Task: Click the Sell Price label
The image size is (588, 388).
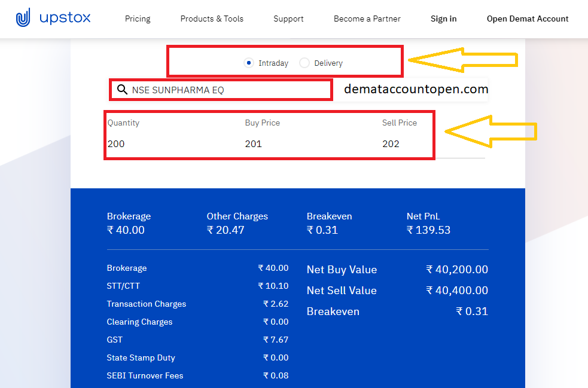Action: 400,123
